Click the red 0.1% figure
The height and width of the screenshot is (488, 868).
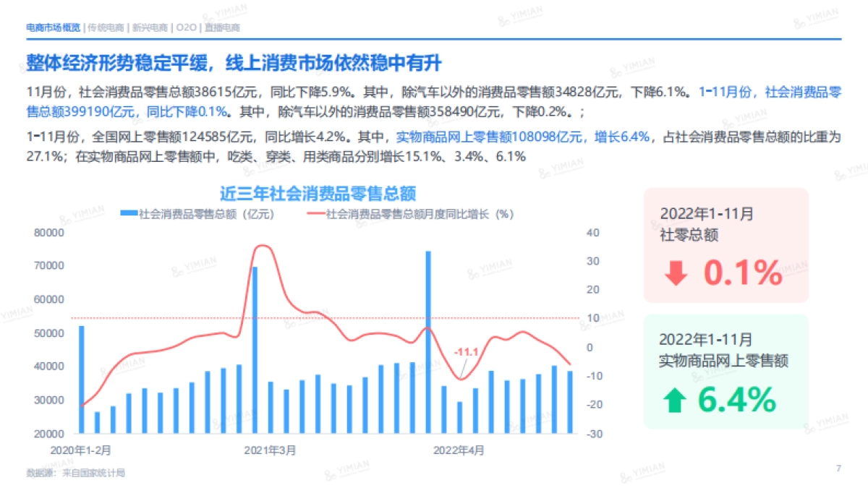tap(743, 273)
